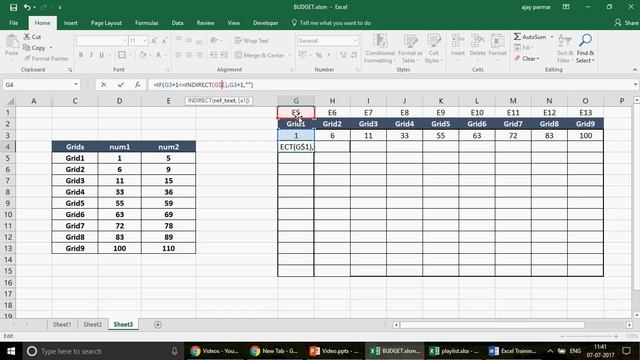Click the AutoSum sigma icon

tap(517, 37)
